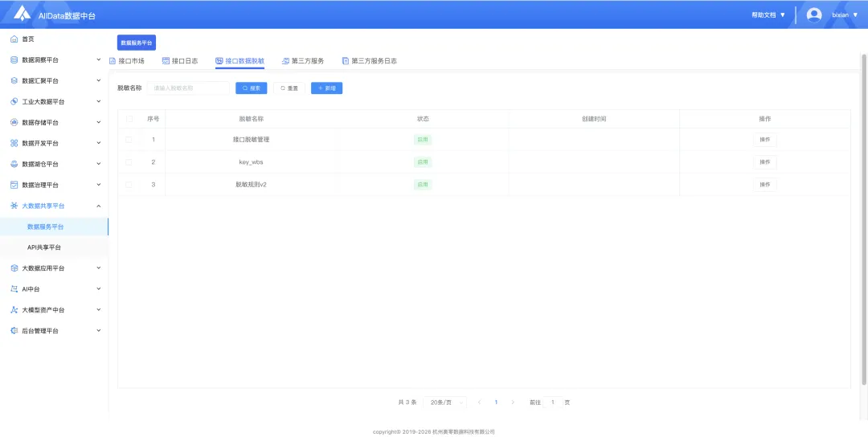Viewport: 868px width, 441px height.
Task: Click the 第三方服务日志 tab icon
Action: (346, 61)
